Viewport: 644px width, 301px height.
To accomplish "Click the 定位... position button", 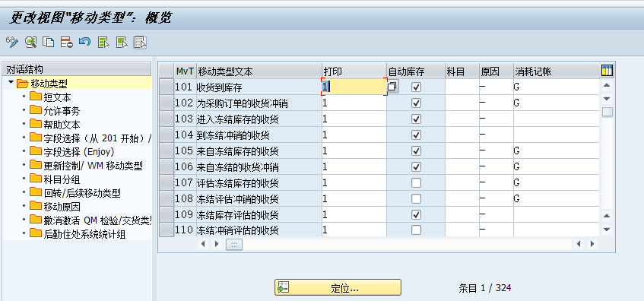I will coord(338,288).
